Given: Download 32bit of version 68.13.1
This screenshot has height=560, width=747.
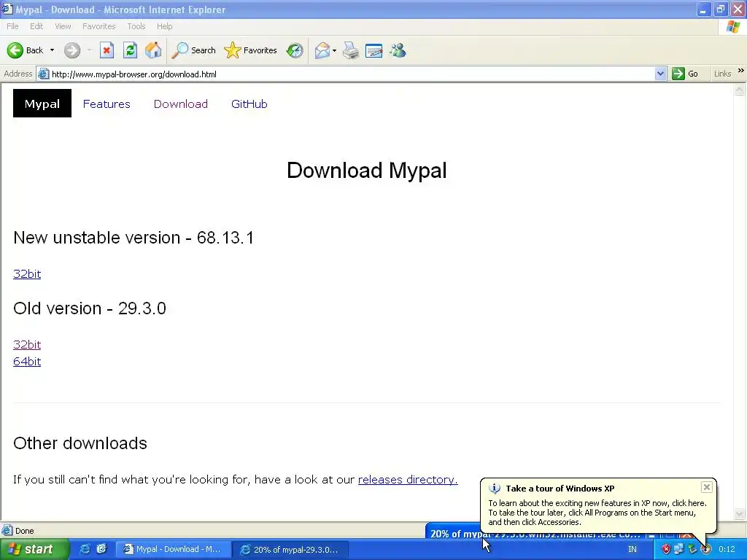Looking at the screenshot, I should [x=27, y=274].
